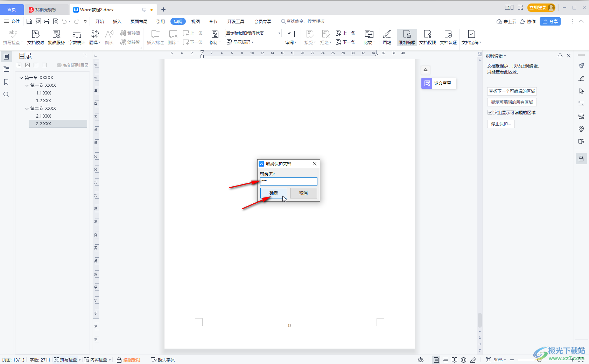This screenshot has height=364, width=589.
Task: Click the zoom slider in status bar
Action: coord(539,360)
